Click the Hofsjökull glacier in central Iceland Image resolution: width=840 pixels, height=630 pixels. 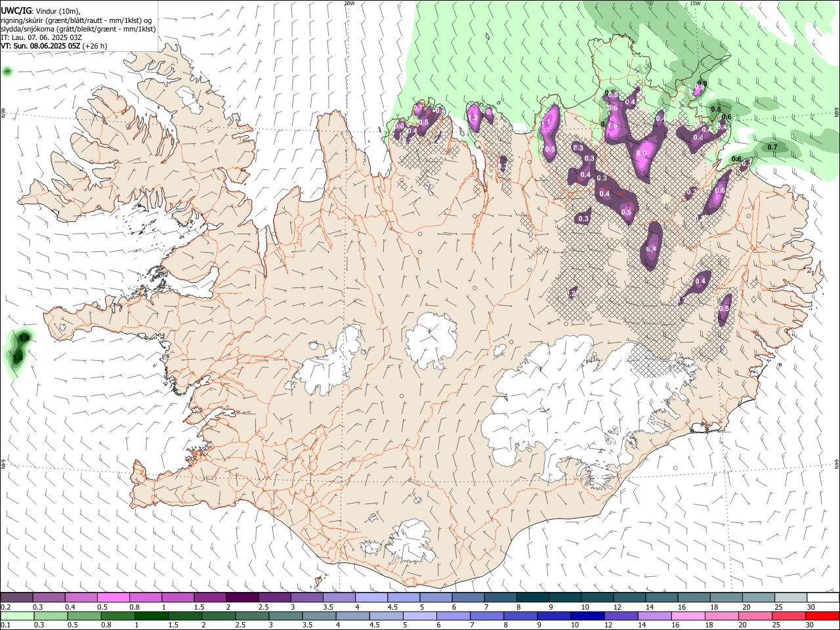tap(431, 339)
